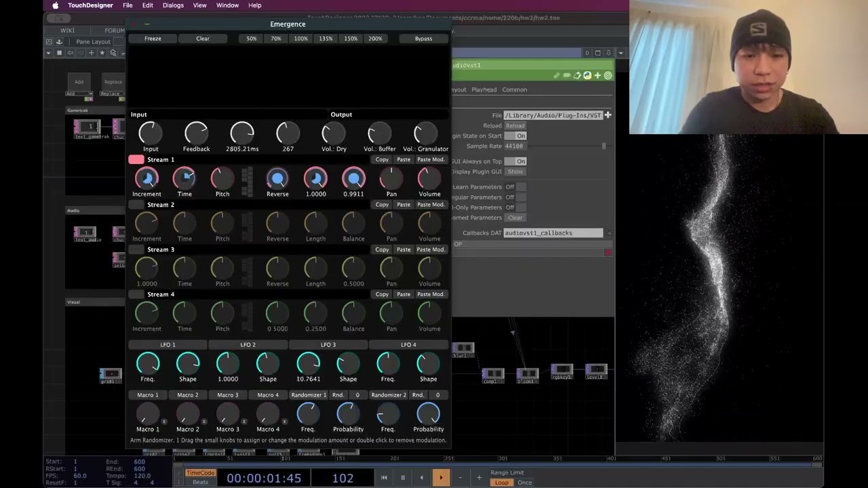Set Emergence GUI scale to 135%
The height and width of the screenshot is (488, 868).
[325, 39]
